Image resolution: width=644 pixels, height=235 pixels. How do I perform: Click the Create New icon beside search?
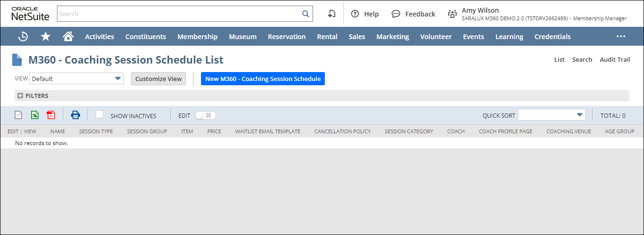tap(331, 14)
